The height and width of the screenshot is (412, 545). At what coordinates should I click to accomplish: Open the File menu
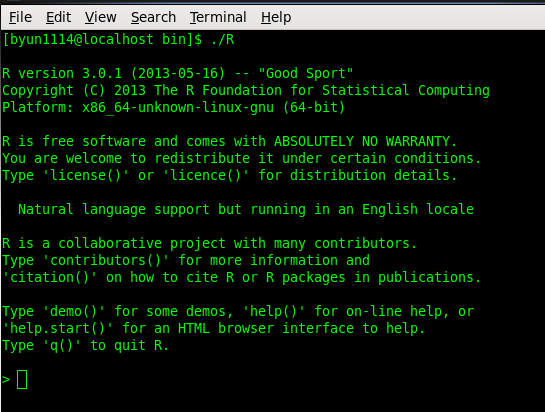click(x=20, y=17)
